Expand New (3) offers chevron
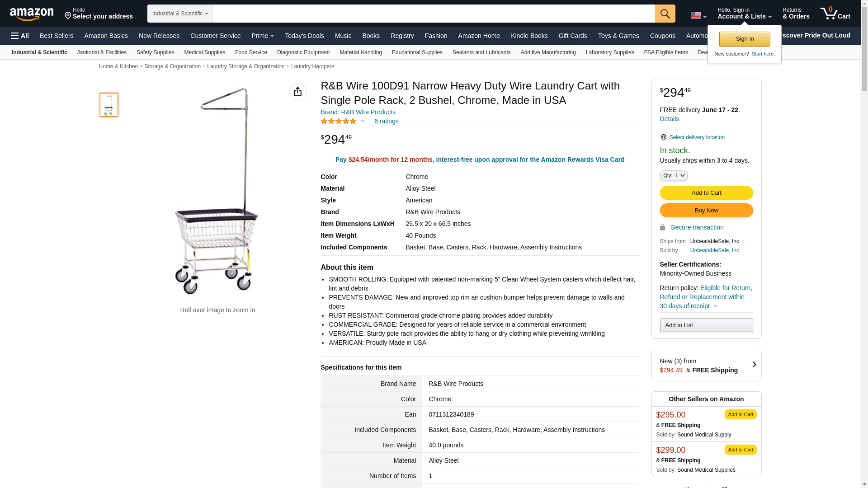Image resolution: width=868 pixels, height=488 pixels. tap(754, 365)
